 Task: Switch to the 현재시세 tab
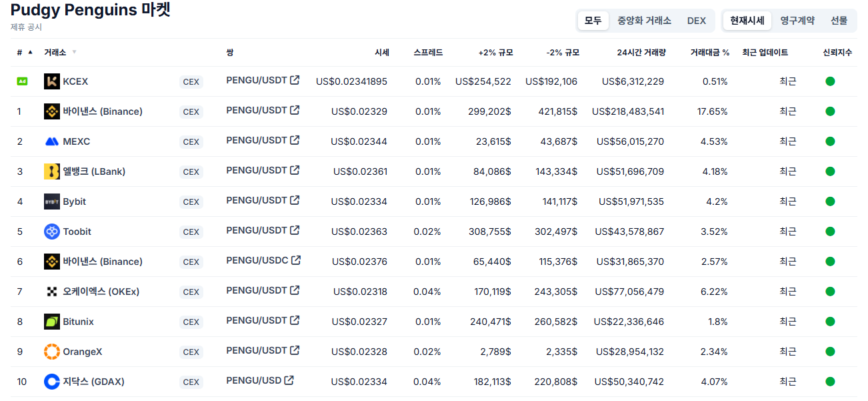coord(747,21)
